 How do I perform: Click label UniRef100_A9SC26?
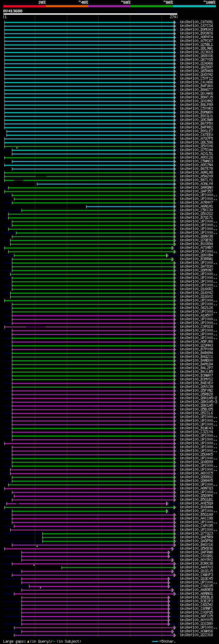coord(196,158)
